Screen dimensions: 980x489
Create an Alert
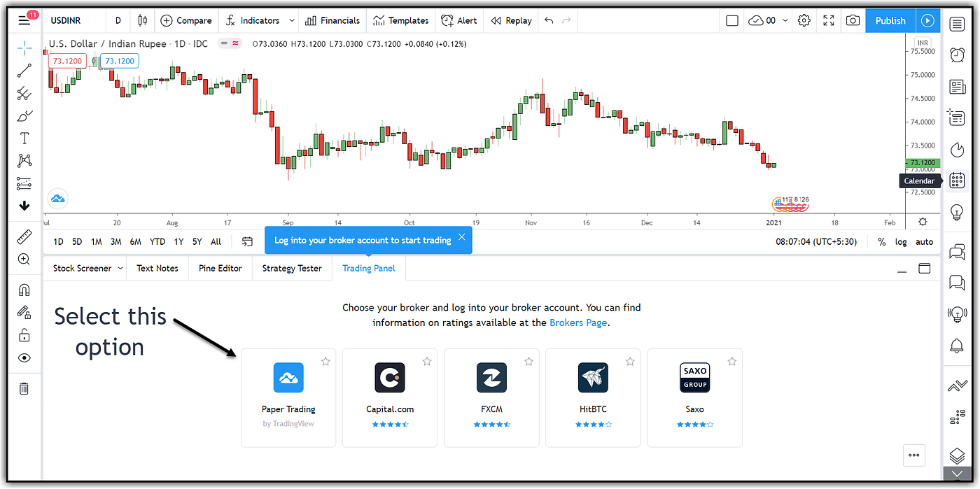point(458,20)
